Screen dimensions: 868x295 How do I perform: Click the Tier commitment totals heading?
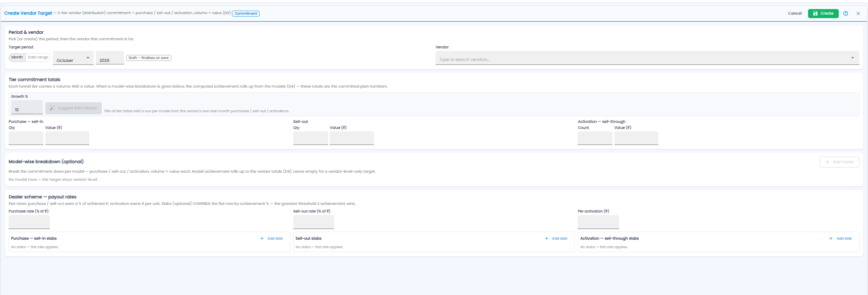[x=34, y=80]
